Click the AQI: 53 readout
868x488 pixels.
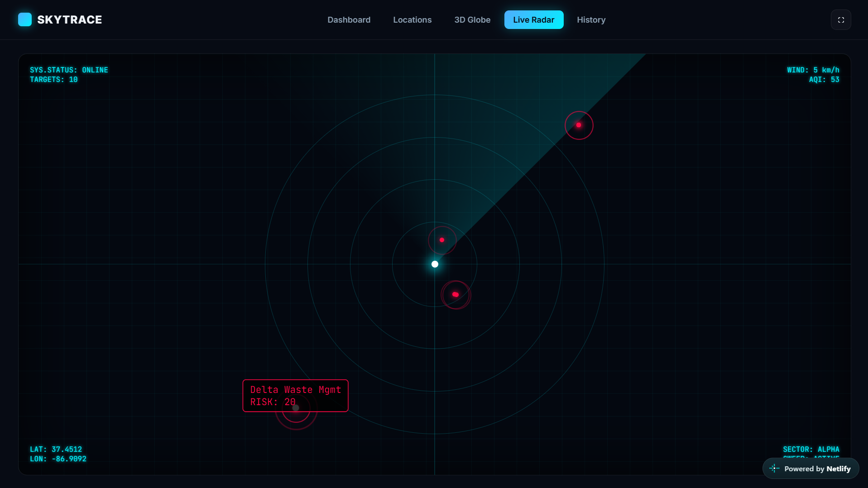pyautogui.click(x=824, y=80)
